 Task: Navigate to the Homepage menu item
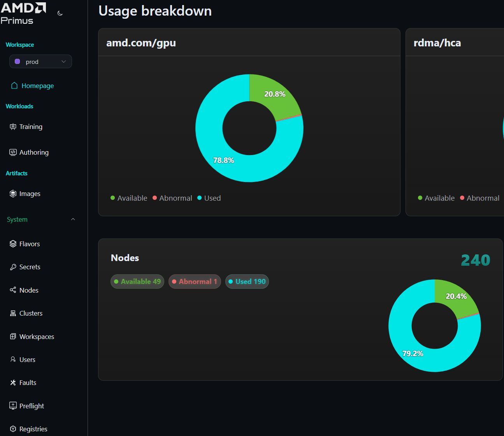pos(38,86)
